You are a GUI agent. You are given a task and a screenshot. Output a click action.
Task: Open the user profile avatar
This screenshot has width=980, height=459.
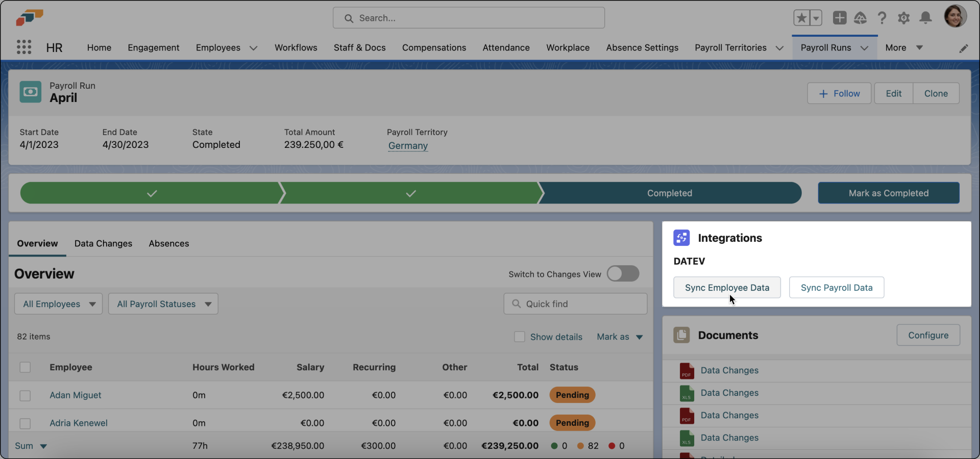[955, 16]
